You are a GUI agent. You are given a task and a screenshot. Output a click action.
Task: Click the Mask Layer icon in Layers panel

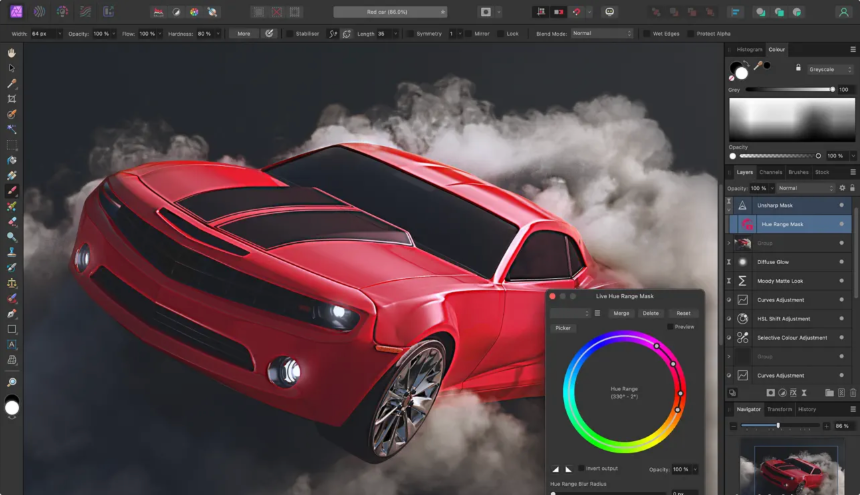point(771,392)
